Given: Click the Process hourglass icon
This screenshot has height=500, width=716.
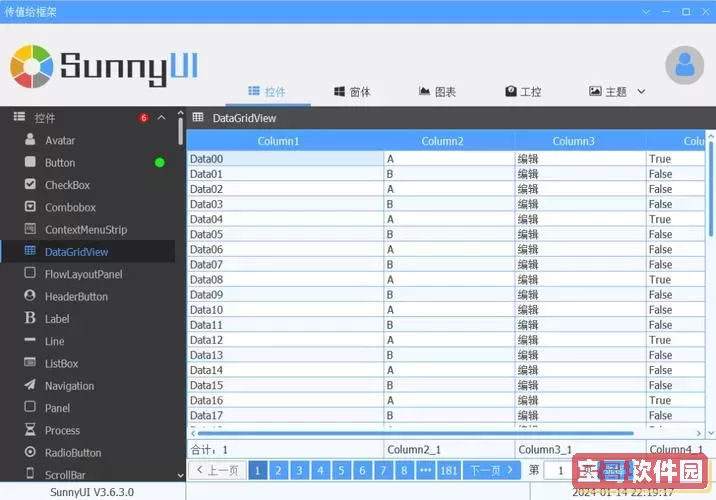Looking at the screenshot, I should 30,429.
